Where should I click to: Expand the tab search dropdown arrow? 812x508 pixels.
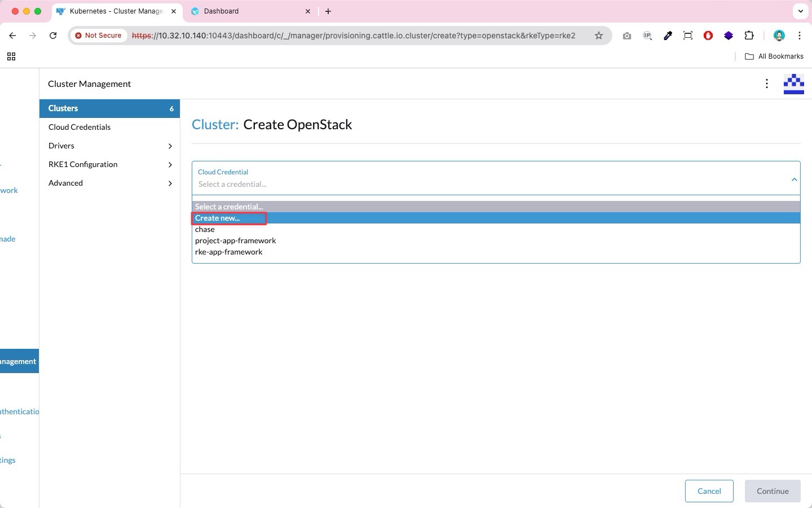tap(800, 11)
